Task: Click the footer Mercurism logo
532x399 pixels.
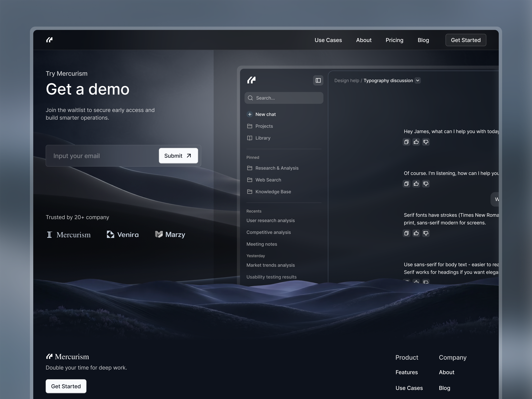Action: pyautogui.click(x=67, y=356)
